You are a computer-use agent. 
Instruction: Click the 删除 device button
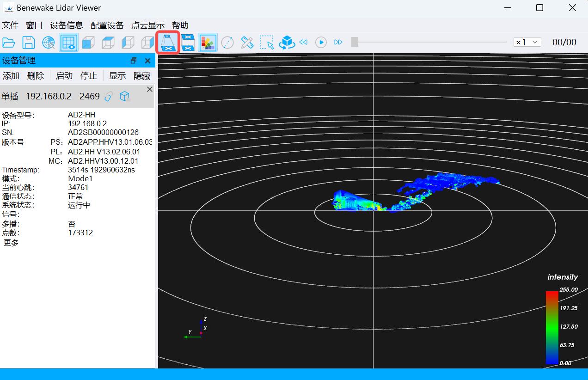click(x=36, y=76)
